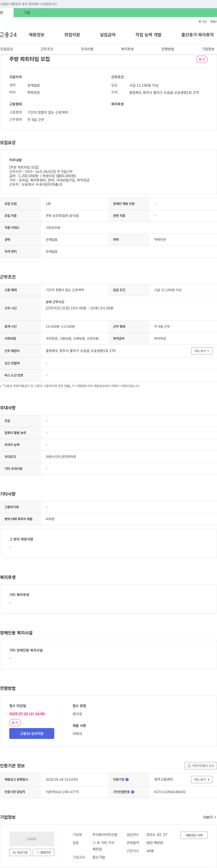Open 지도 보기 for 청주고용센터
The width and height of the screenshot is (217, 868).
click(x=202, y=779)
